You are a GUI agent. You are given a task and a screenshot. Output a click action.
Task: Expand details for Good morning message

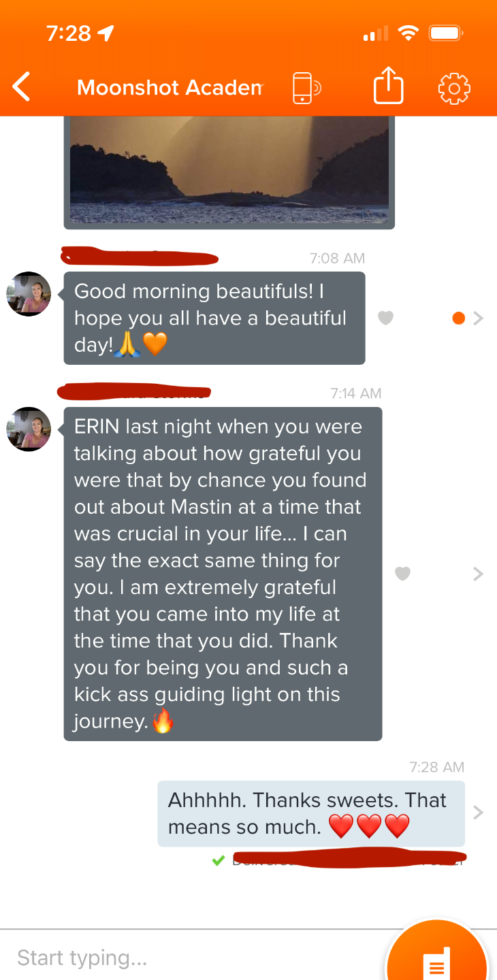pyautogui.click(x=479, y=318)
